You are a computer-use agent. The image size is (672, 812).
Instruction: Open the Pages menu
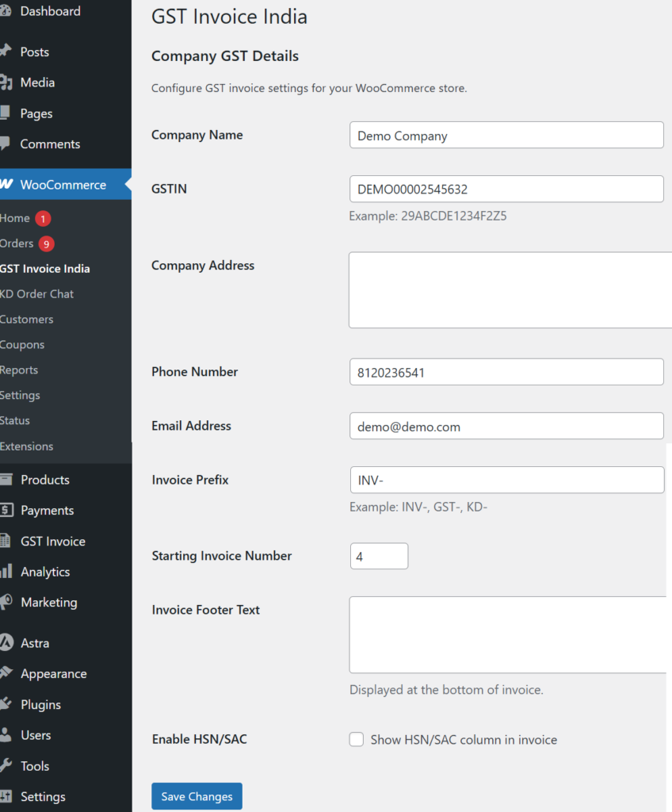(x=36, y=113)
